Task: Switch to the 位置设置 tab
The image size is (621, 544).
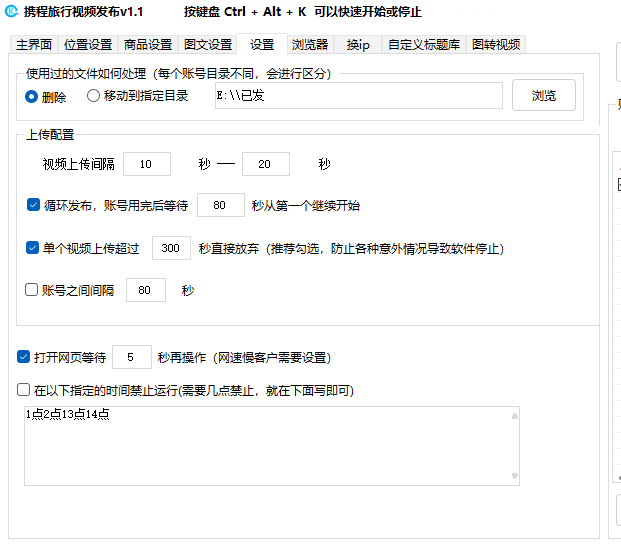Action: 88,44
